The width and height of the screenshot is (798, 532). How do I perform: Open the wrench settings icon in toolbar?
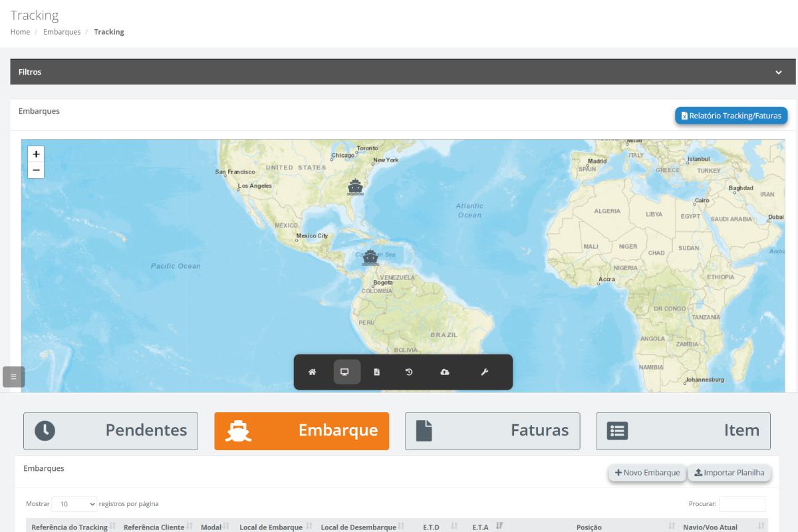click(x=485, y=372)
